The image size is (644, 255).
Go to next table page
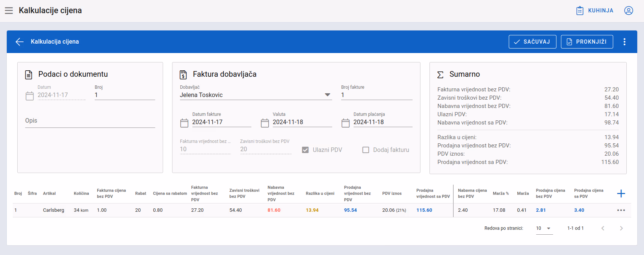click(x=621, y=228)
